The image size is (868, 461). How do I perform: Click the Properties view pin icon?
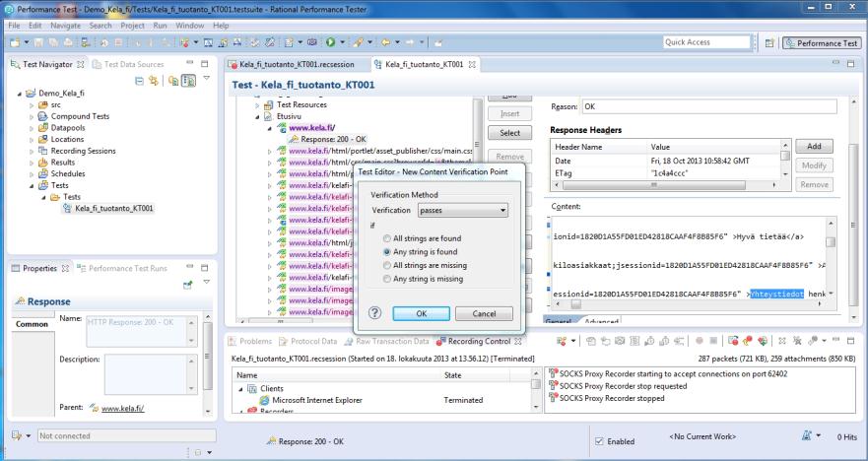[x=187, y=285]
